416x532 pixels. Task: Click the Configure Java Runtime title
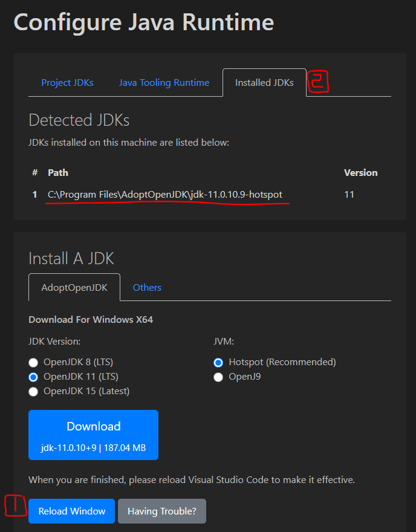(143, 23)
